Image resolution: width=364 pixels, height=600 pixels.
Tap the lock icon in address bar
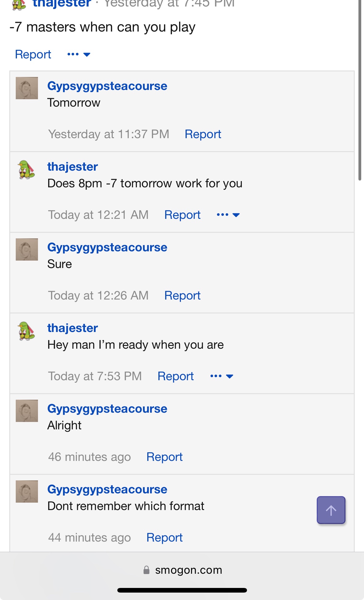pyautogui.click(x=146, y=570)
